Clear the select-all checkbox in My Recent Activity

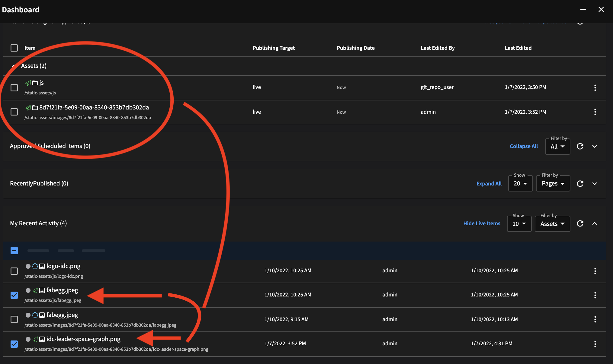click(14, 251)
